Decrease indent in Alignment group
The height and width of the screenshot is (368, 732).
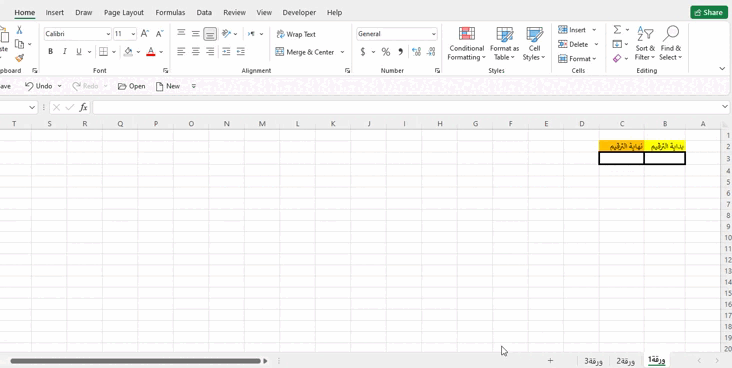pos(226,52)
